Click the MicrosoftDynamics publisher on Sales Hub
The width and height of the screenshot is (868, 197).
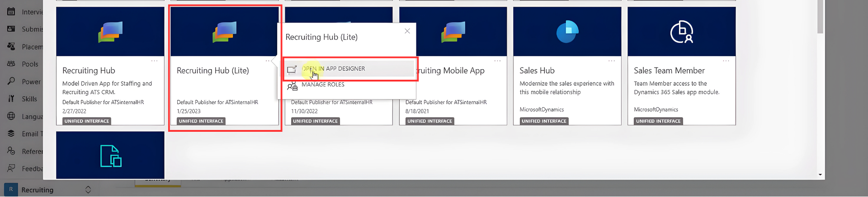pos(542,110)
